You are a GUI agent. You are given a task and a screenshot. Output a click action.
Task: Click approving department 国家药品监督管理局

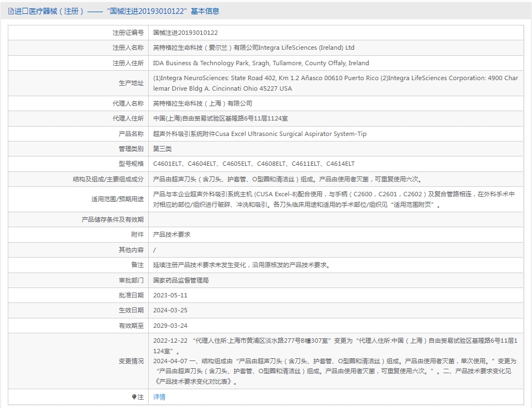[181, 280]
